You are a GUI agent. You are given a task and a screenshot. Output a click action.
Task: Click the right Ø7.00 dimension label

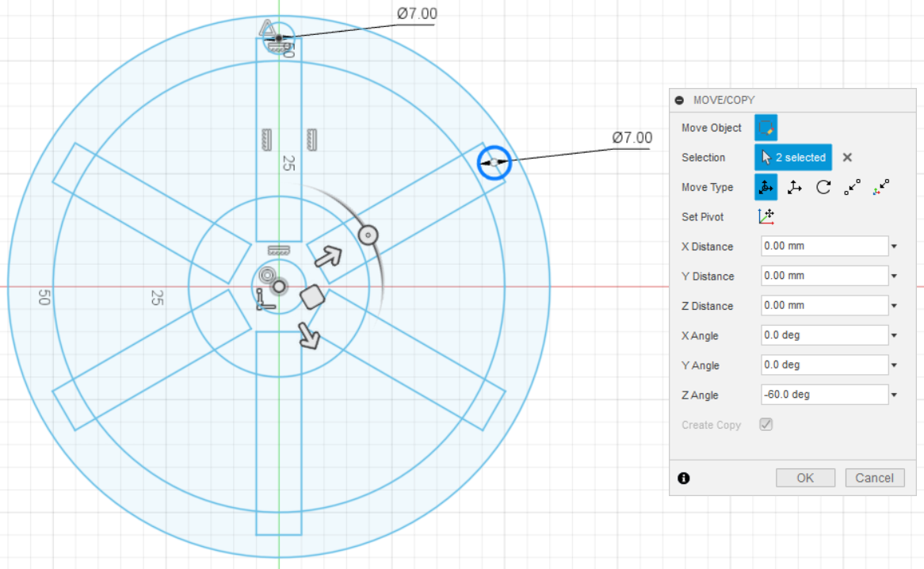click(632, 138)
